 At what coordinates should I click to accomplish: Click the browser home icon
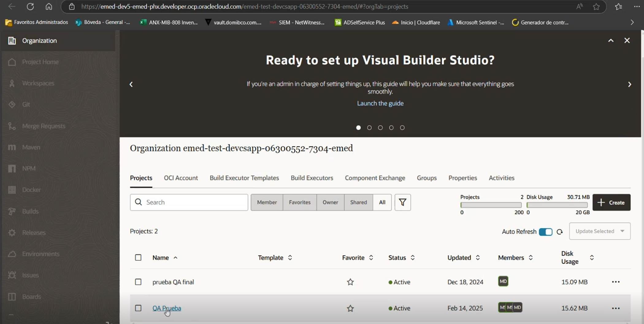pos(49,6)
